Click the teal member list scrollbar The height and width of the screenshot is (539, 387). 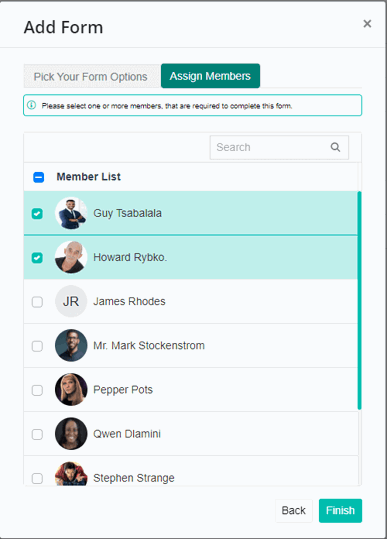pos(359,300)
